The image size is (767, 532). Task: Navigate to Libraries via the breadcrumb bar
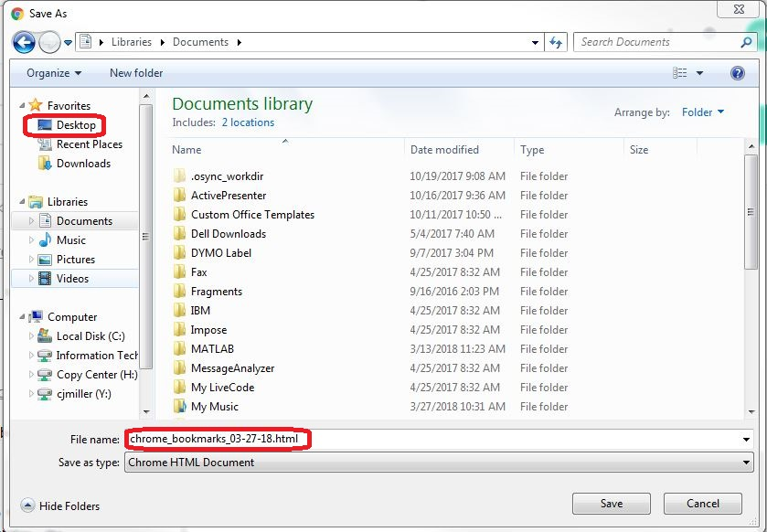132,41
